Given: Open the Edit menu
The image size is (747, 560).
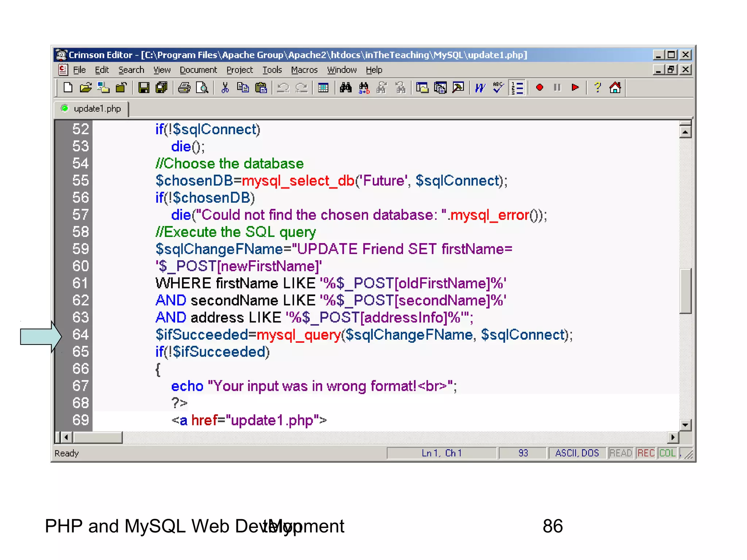Looking at the screenshot, I should [102, 70].
